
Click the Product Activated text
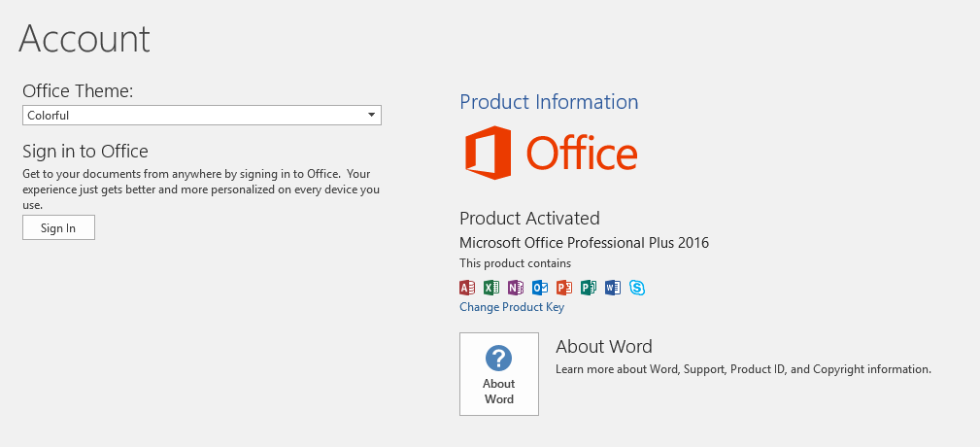coord(529,219)
